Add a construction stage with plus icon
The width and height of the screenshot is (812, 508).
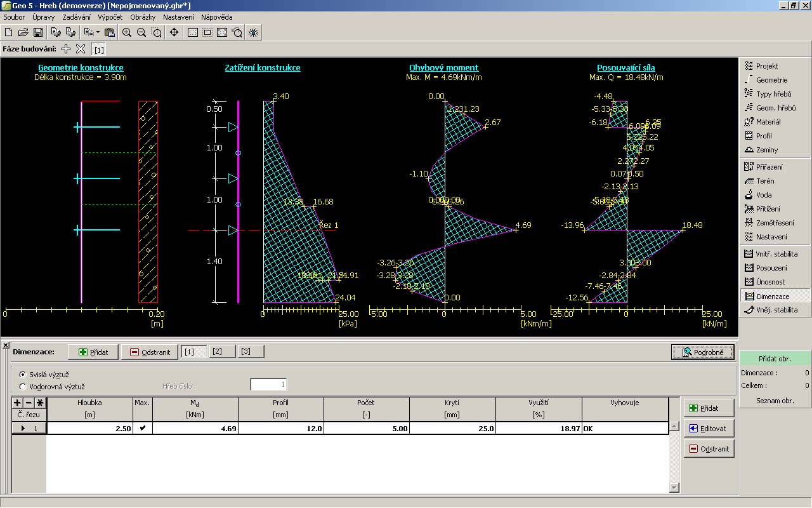pos(66,49)
